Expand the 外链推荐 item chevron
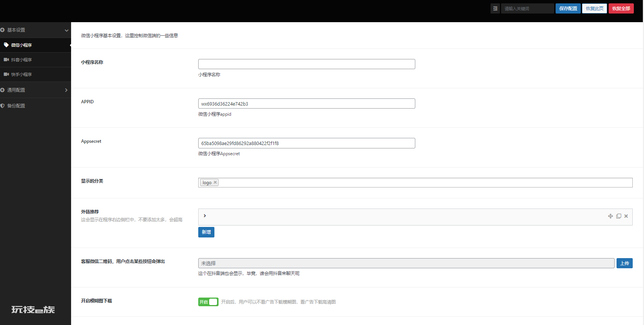644x325 pixels. tap(205, 216)
